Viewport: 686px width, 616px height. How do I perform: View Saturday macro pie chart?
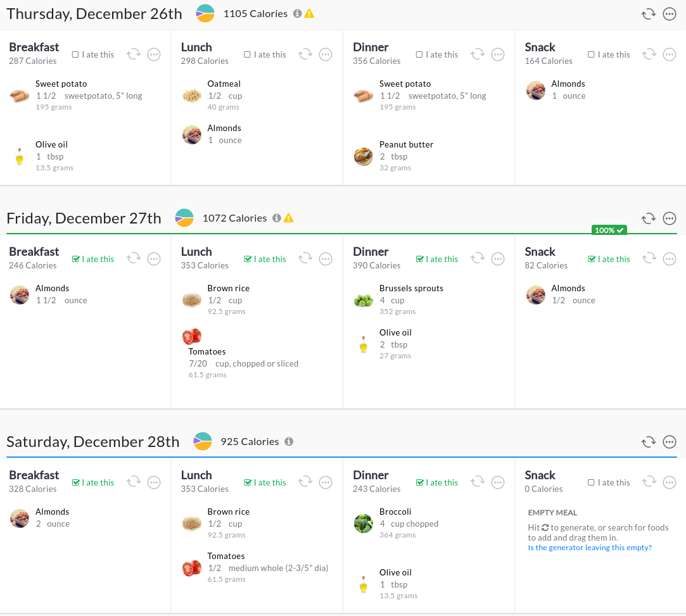tap(203, 441)
